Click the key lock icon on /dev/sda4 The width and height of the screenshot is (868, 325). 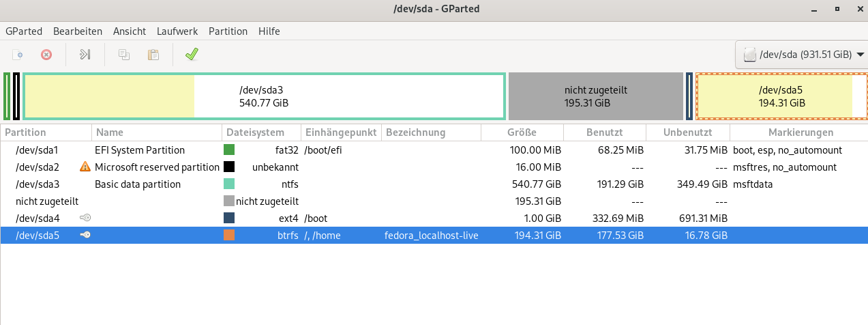pyautogui.click(x=85, y=218)
